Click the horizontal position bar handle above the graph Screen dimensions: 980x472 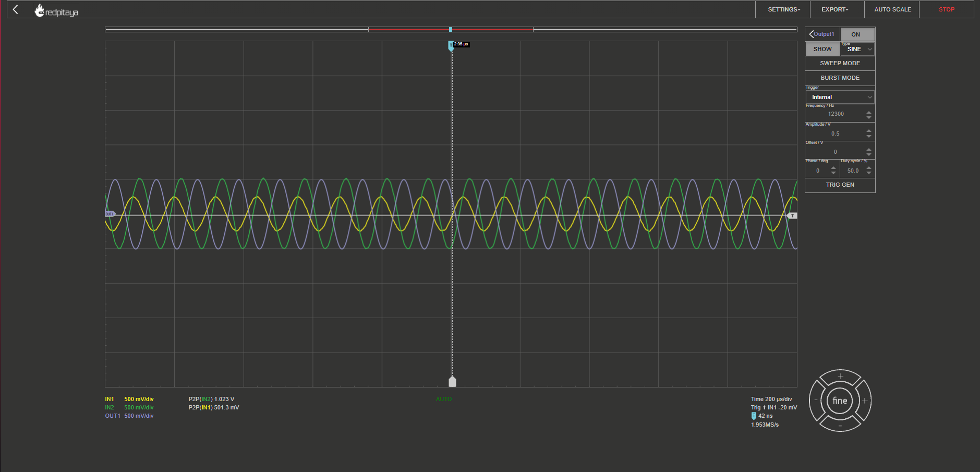pyautogui.click(x=451, y=30)
